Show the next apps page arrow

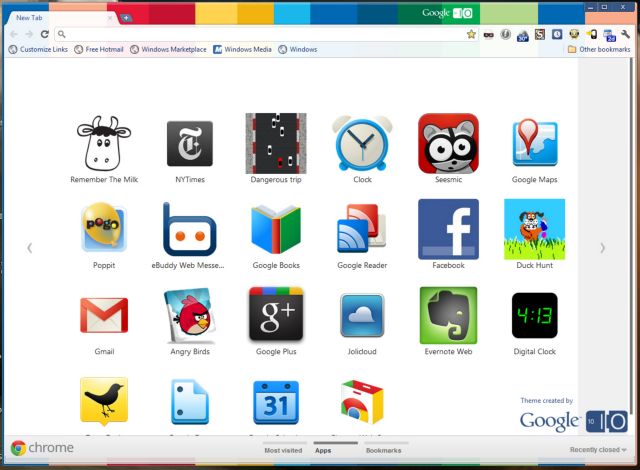602,248
